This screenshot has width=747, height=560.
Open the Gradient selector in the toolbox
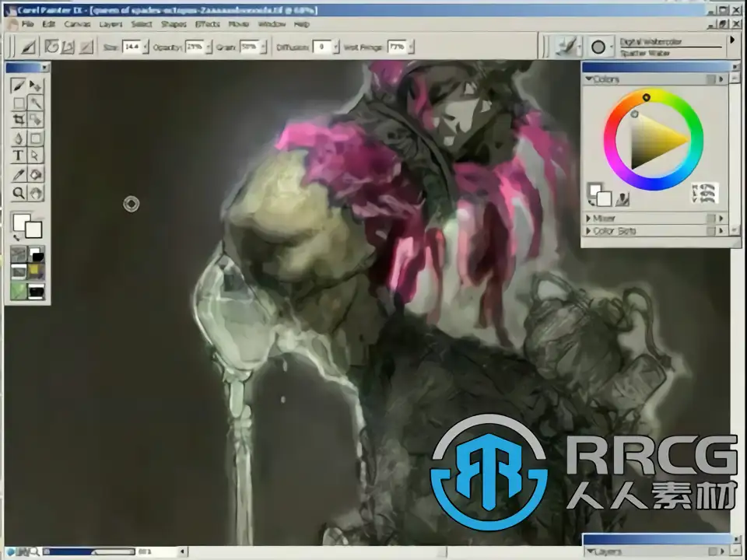point(37,255)
